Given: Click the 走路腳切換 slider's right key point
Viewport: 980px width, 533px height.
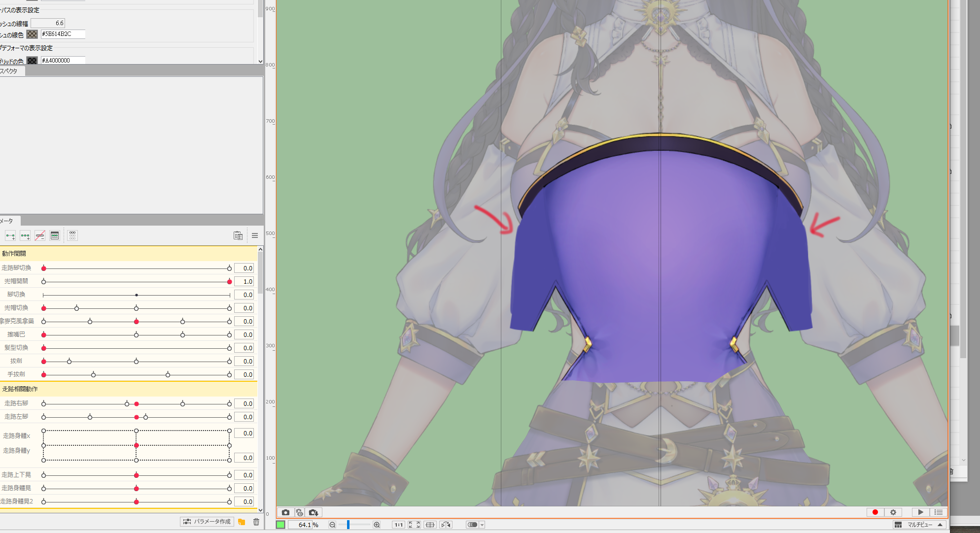Looking at the screenshot, I should [229, 268].
